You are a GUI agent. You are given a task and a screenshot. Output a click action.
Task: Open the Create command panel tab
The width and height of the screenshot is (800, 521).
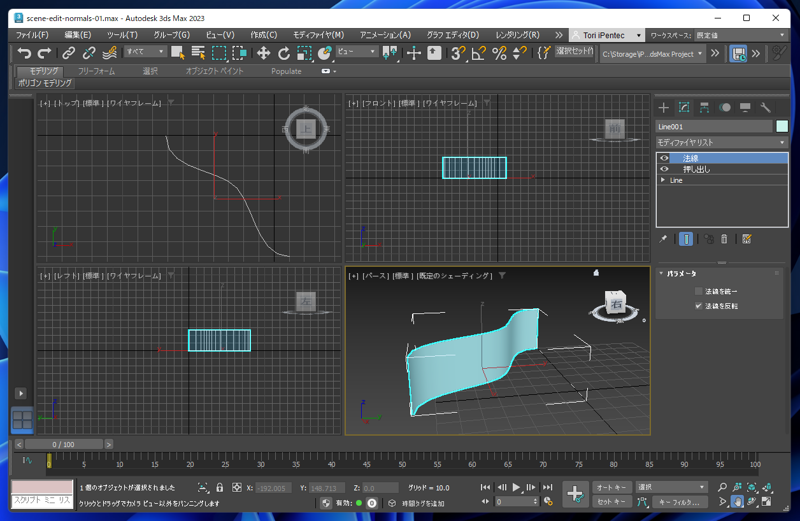coord(663,107)
